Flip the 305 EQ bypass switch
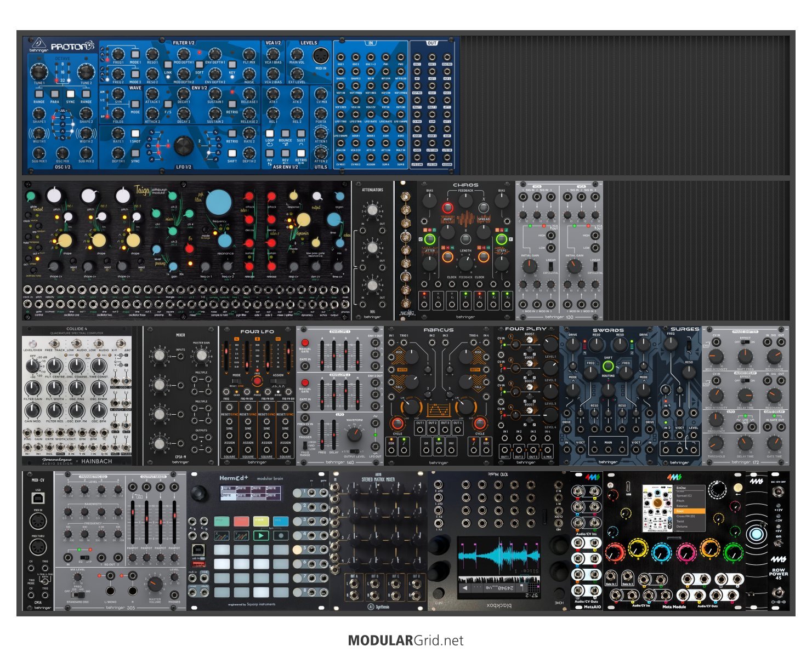Viewport: 812px width, 652px height. pyautogui.click(x=86, y=558)
